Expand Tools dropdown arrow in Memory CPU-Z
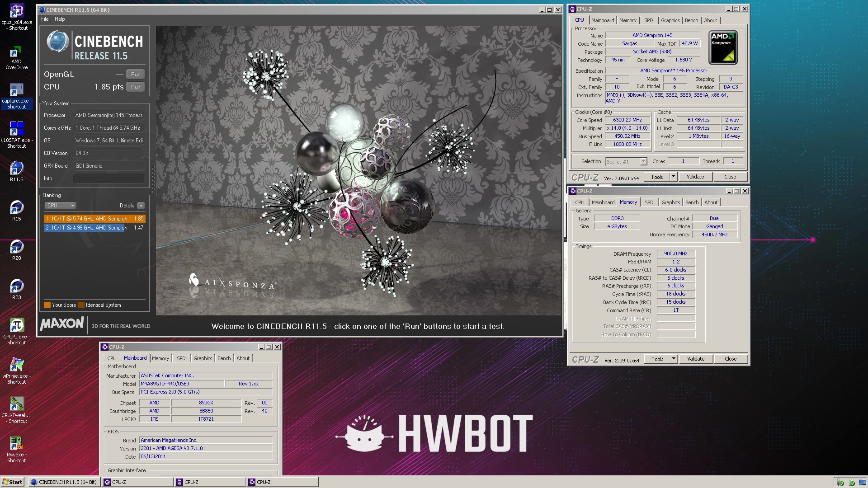Viewport: 868px width, 488px height. 674,359
